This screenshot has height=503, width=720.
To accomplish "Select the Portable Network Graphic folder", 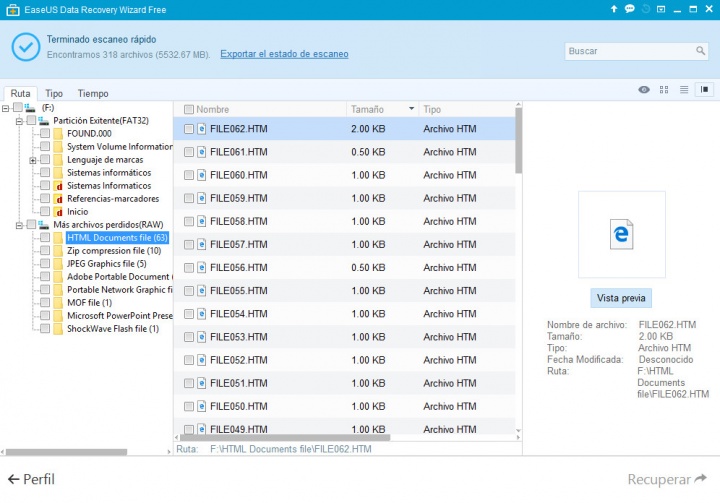I will click(x=120, y=290).
